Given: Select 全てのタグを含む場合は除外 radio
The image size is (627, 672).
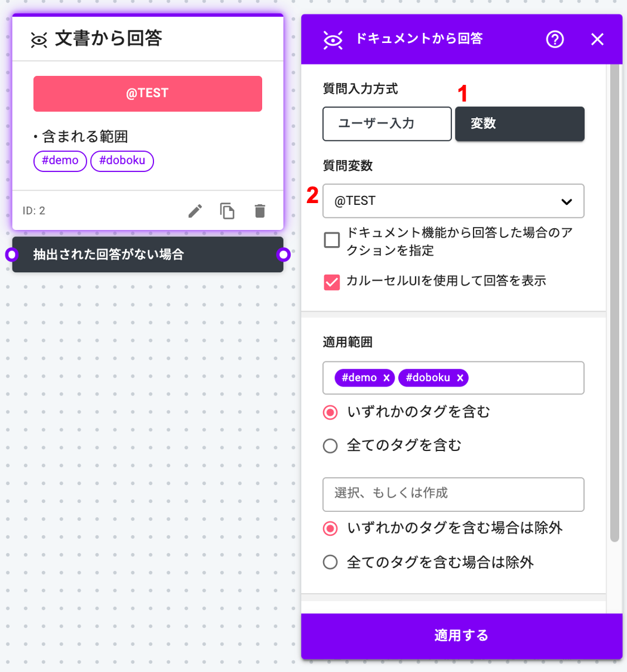Looking at the screenshot, I should [330, 562].
